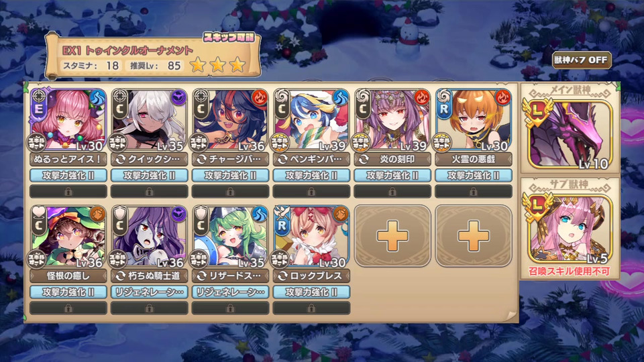The height and width of the screenshot is (362, 644).
Task: Select the main beast god dragon Lv10
Action: tap(570, 135)
